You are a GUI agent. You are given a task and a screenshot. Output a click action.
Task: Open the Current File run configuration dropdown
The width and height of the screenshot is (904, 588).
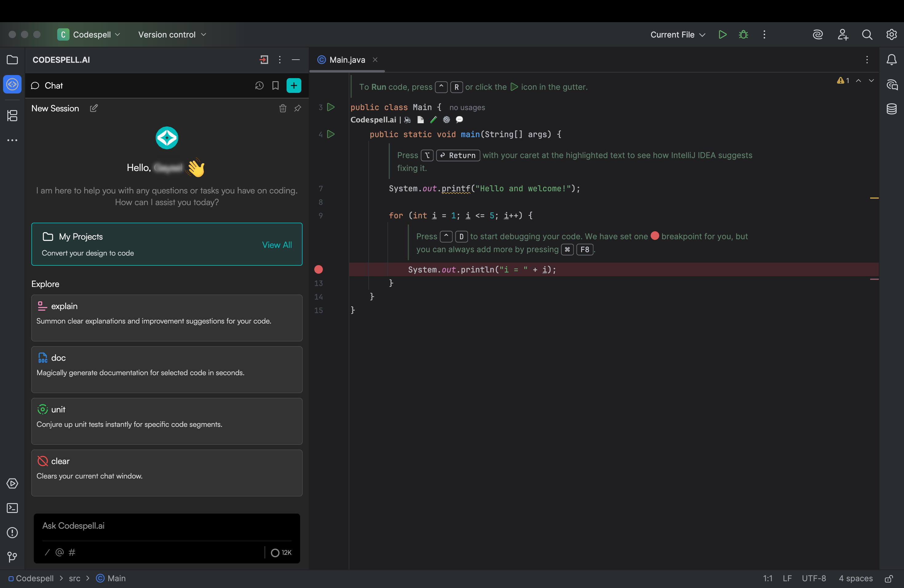tap(678, 34)
